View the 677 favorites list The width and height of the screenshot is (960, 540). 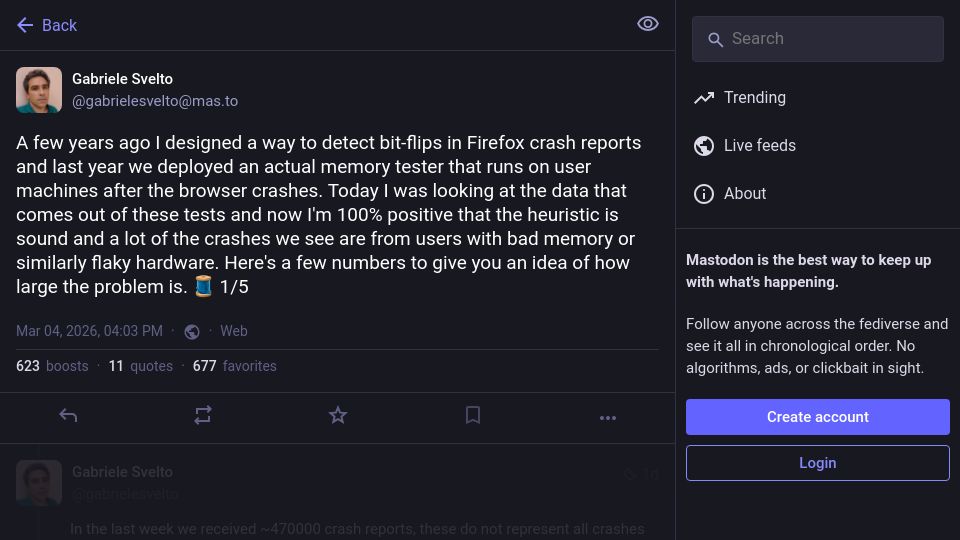234,366
